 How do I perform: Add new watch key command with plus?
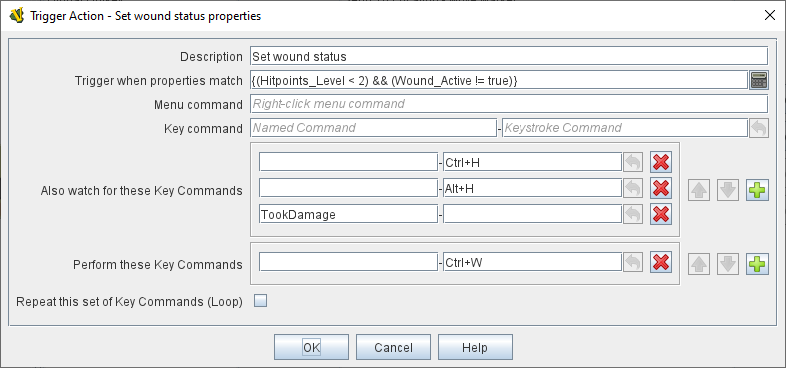click(x=757, y=191)
